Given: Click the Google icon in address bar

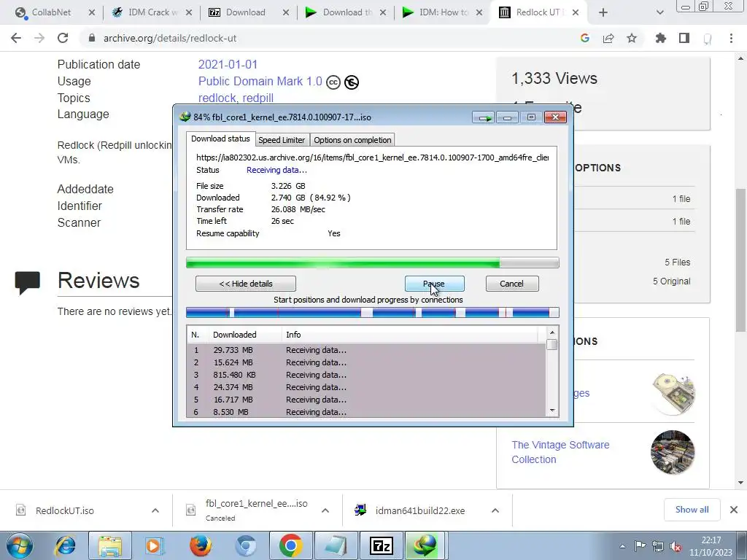Looking at the screenshot, I should coord(585,38).
